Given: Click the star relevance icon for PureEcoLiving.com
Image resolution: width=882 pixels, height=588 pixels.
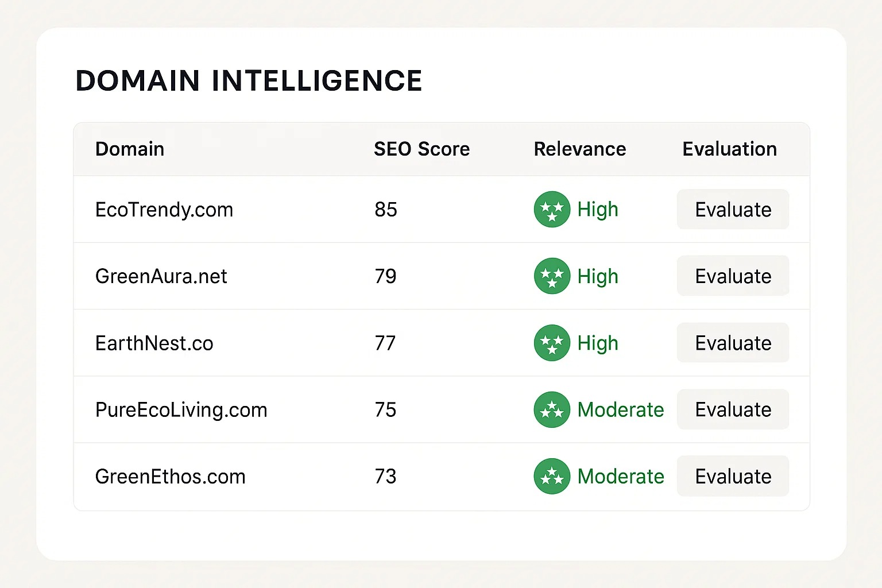Looking at the screenshot, I should click(552, 409).
